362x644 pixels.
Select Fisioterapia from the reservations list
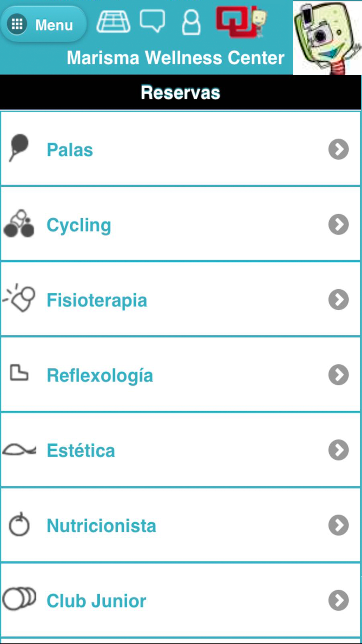(x=97, y=300)
